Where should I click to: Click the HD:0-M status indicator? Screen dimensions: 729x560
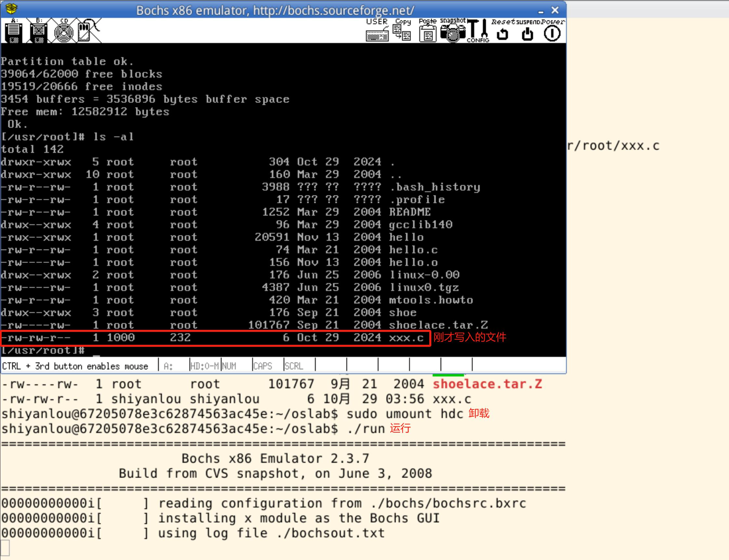point(204,366)
